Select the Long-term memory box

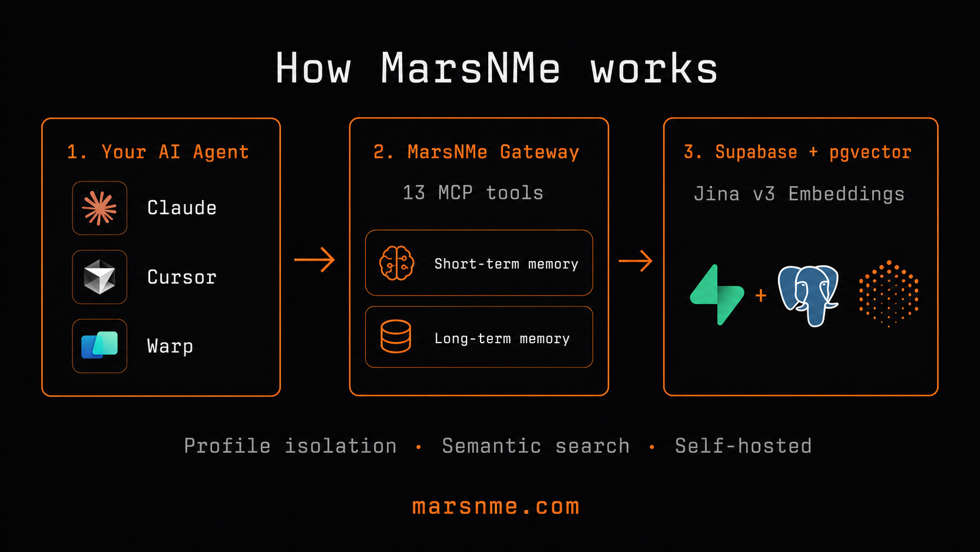(479, 337)
